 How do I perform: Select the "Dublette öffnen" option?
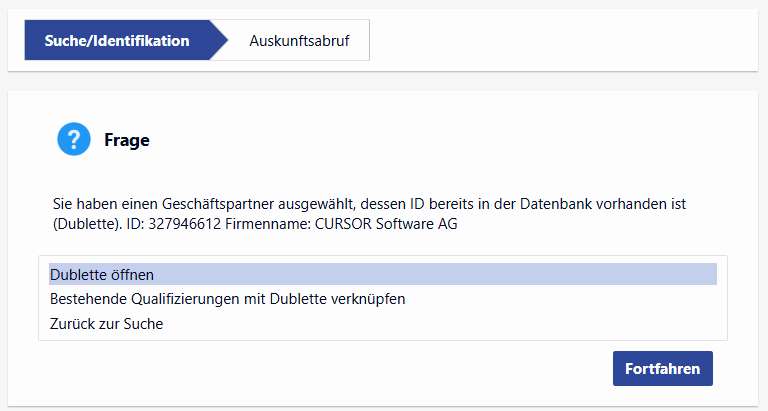pyautogui.click(x=101, y=274)
